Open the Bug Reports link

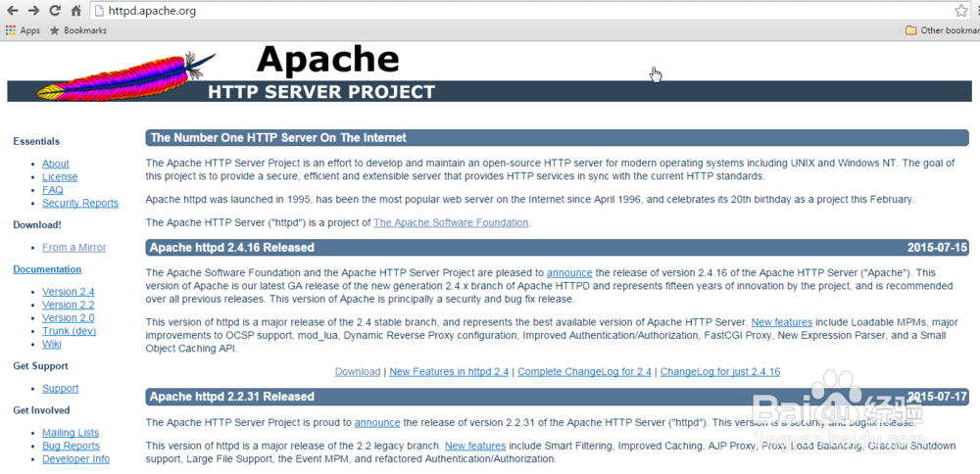(x=71, y=446)
